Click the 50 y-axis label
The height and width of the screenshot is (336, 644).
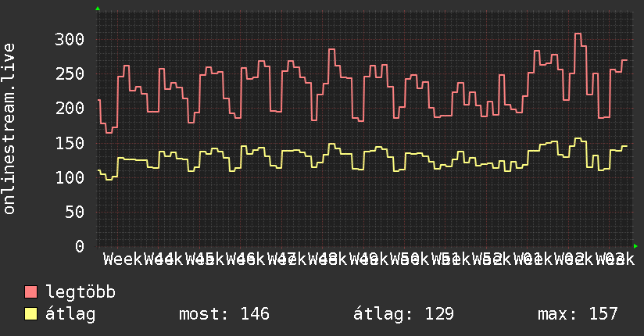75,212
